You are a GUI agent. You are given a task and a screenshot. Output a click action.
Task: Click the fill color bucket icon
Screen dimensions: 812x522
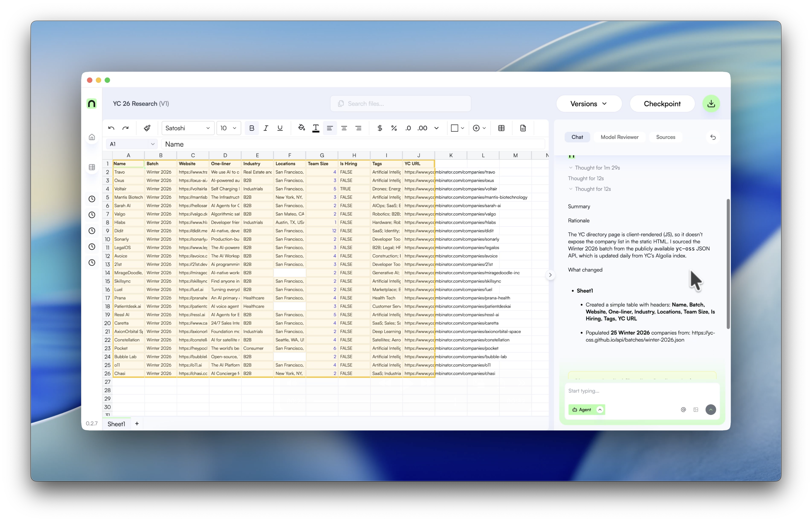pos(301,128)
